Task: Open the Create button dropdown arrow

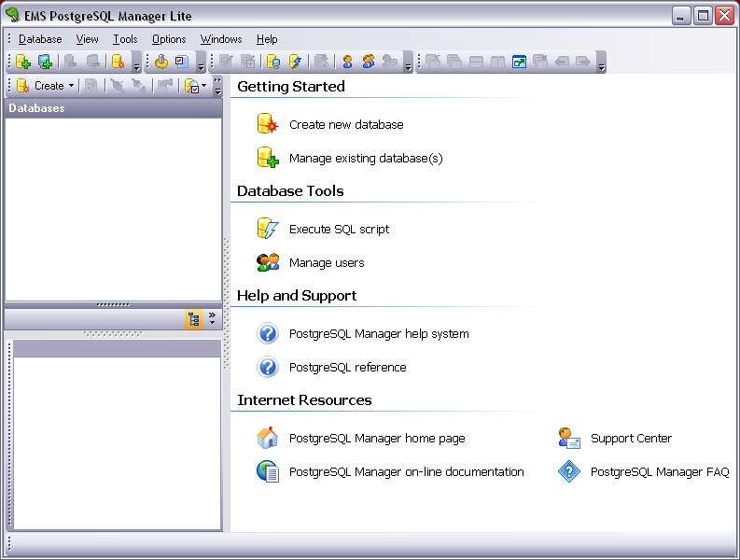Action: [x=71, y=86]
